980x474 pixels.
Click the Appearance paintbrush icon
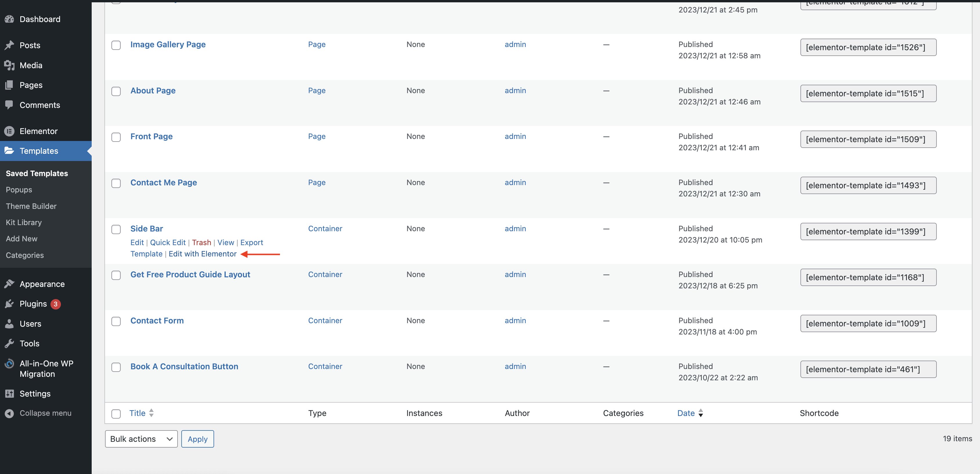pos(10,284)
